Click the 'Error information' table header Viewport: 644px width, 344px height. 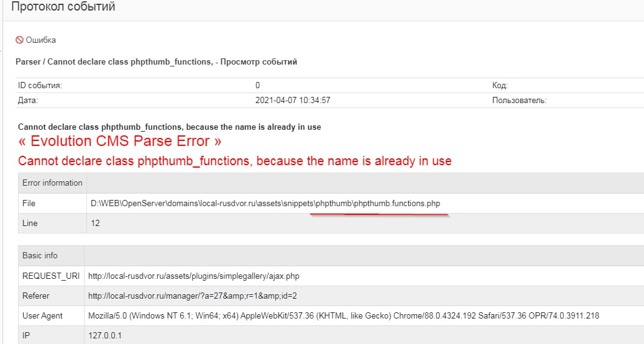pyautogui.click(x=52, y=183)
